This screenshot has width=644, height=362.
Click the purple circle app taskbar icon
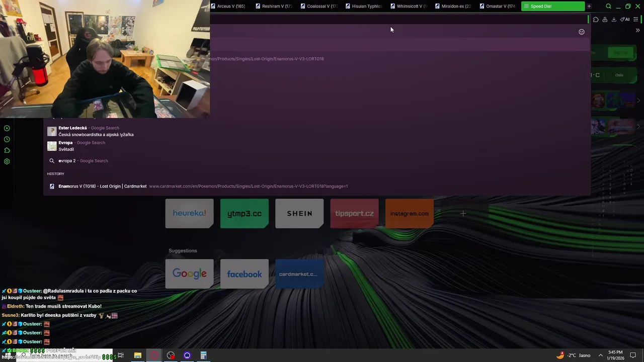tap(187, 355)
